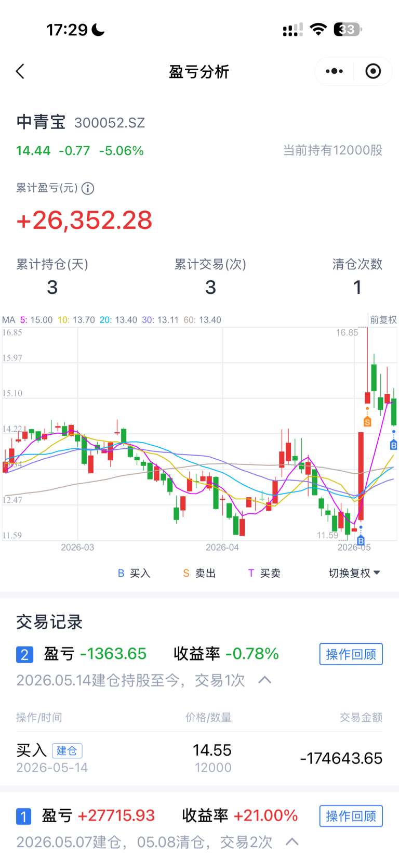Screen dimensions: 399x868
Task: Select the 建仓 tag on buy record
Action: tap(67, 750)
